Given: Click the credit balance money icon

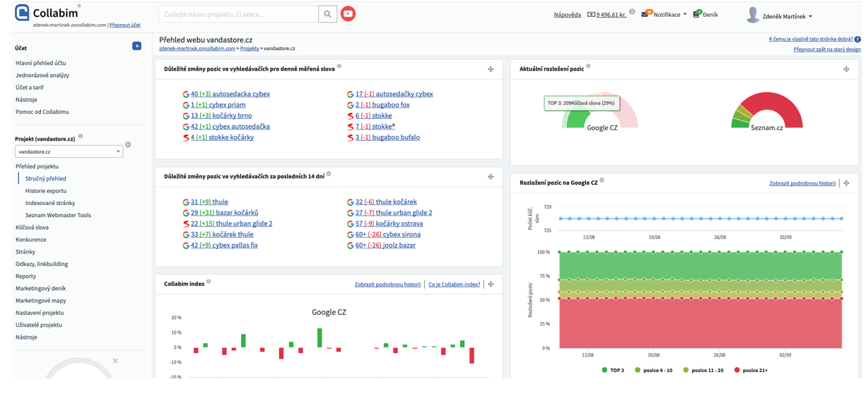Looking at the screenshot, I should [591, 15].
